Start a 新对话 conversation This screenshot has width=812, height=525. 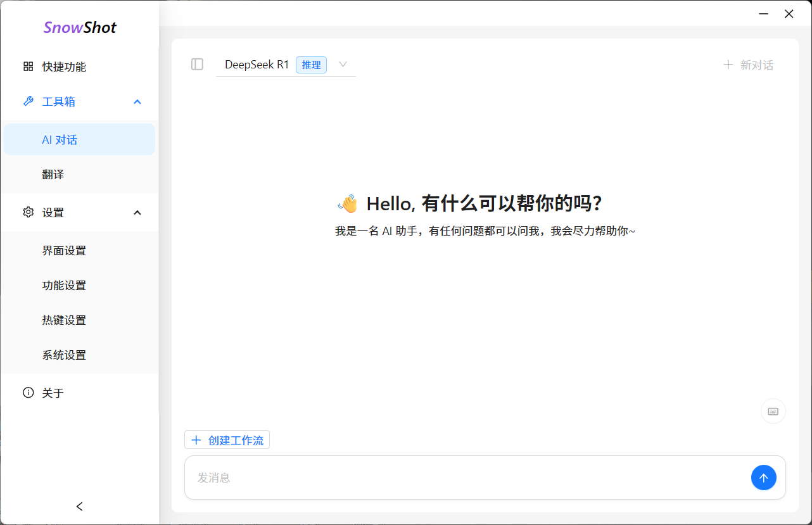click(757, 64)
